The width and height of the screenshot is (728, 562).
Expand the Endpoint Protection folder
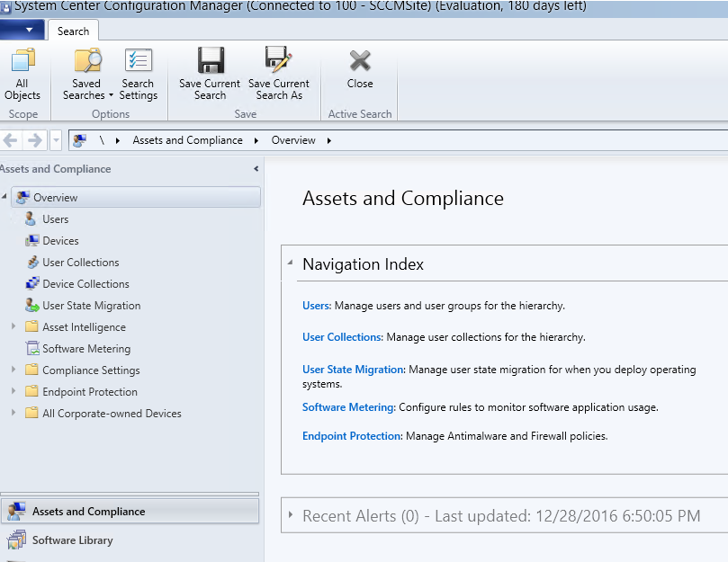click(x=13, y=391)
